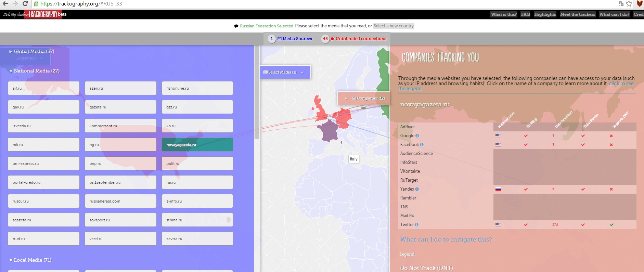Click the number 1 Media Sources badge
The image size is (644, 272).
[272, 39]
